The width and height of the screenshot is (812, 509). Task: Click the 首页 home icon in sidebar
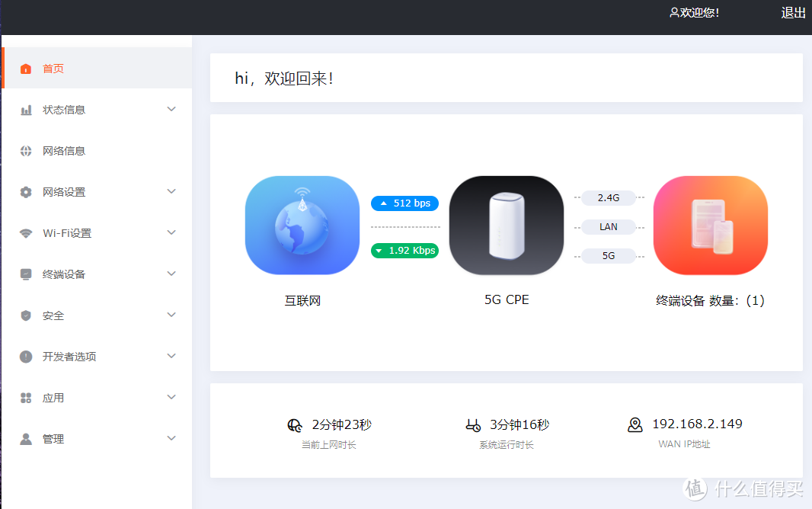coord(26,68)
